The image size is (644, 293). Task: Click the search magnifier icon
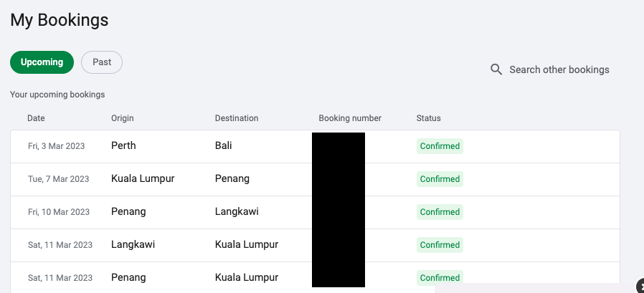(496, 69)
